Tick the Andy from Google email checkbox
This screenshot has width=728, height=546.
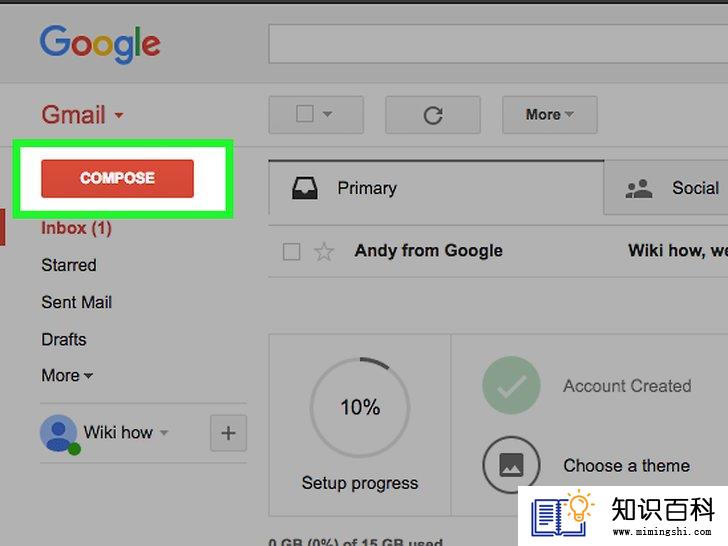tap(291, 252)
